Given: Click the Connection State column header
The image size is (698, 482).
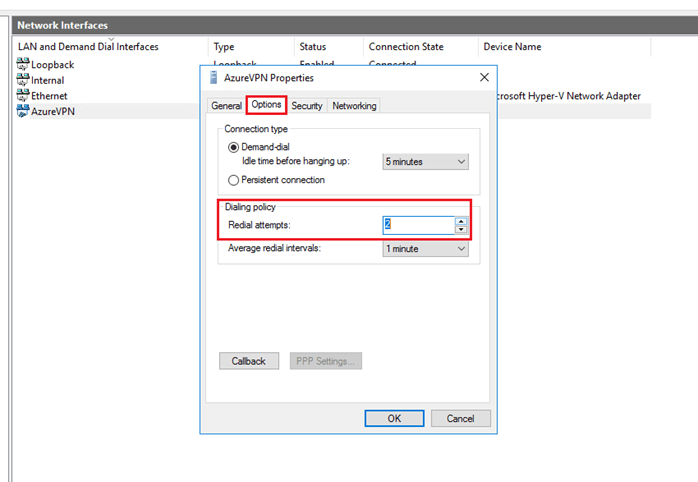Looking at the screenshot, I should pos(406,47).
